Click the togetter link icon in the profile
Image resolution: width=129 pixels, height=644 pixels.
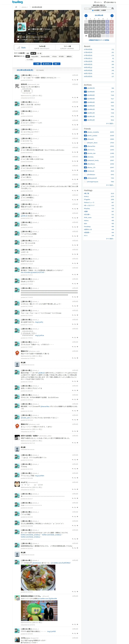pyautogui.click(x=27, y=37)
